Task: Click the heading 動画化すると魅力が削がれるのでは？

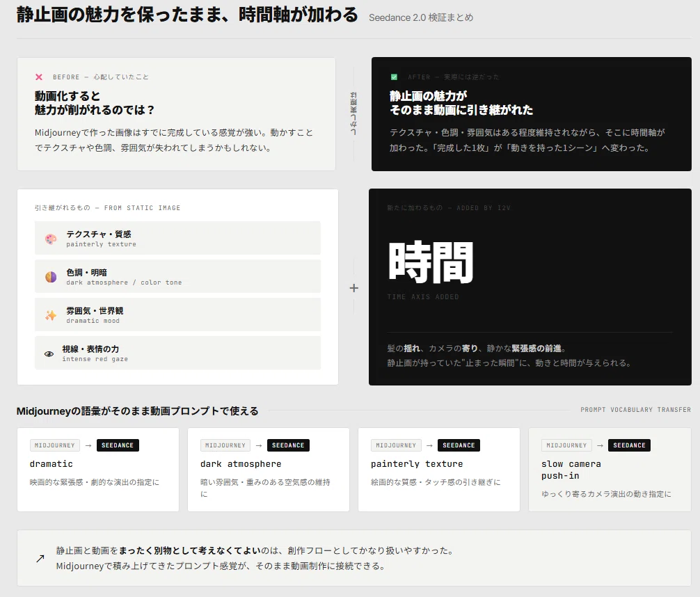Action: [95, 103]
